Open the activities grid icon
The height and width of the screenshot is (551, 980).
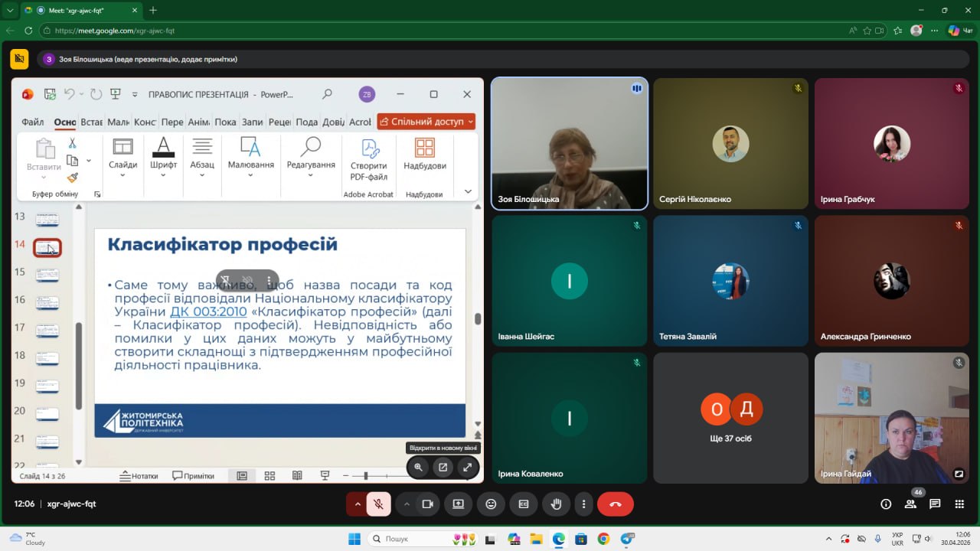pos(959,504)
